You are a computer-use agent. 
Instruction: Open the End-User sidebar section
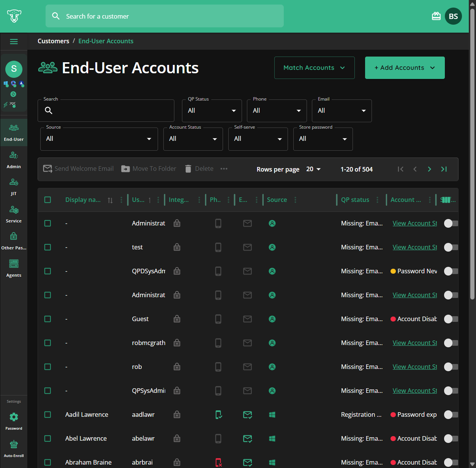click(x=14, y=132)
